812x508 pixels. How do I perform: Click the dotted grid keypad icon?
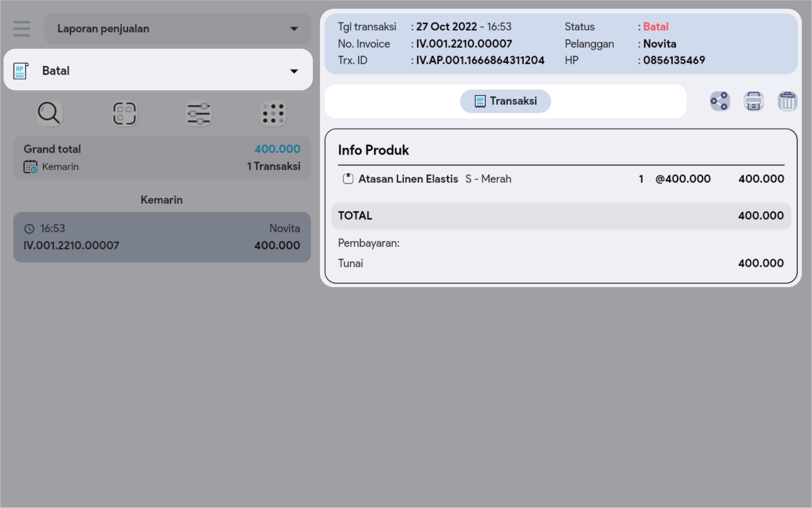273,114
